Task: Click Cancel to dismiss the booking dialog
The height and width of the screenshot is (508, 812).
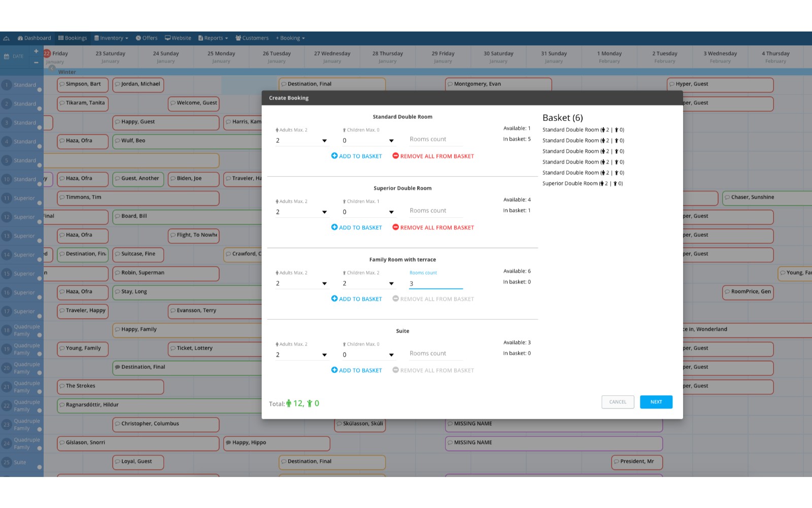Action: (617, 402)
